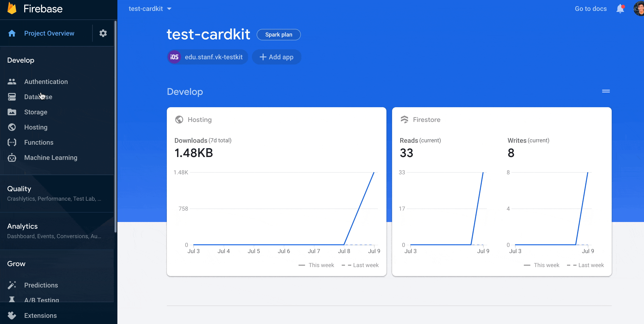Screen dimensions: 644x324
Task: Open Project Overview in sidebar
Action: pos(49,33)
